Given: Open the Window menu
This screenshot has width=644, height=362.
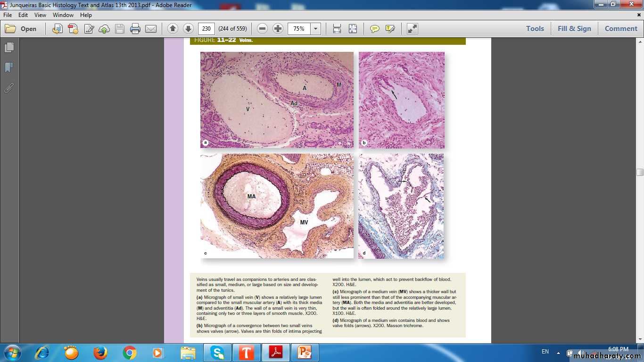Looking at the screenshot, I should (63, 15).
